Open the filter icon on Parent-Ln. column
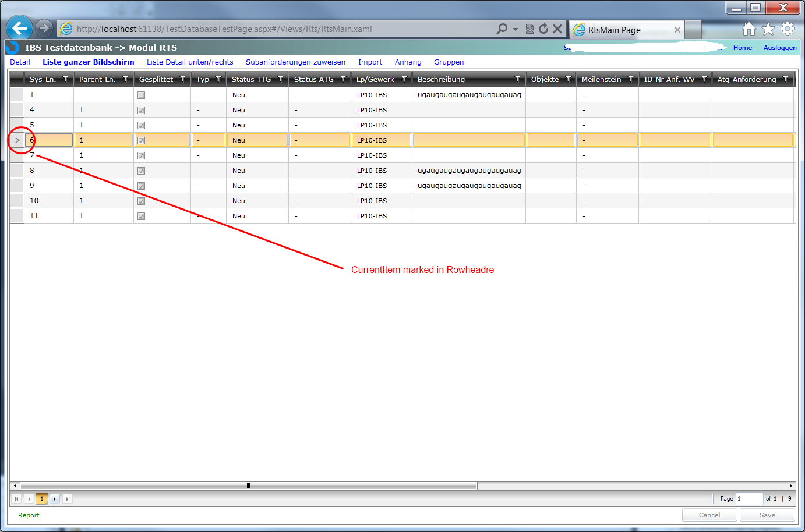Viewport: 805px width, 532px height. pos(125,79)
